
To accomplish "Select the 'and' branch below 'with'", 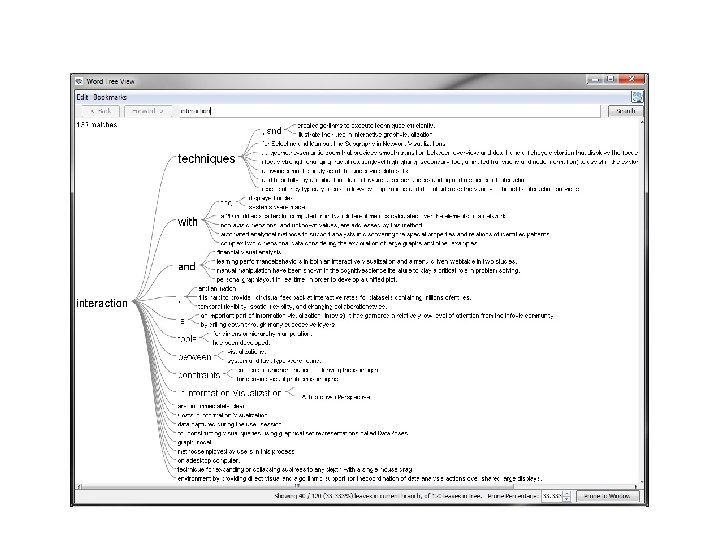I will click(x=186, y=267).
